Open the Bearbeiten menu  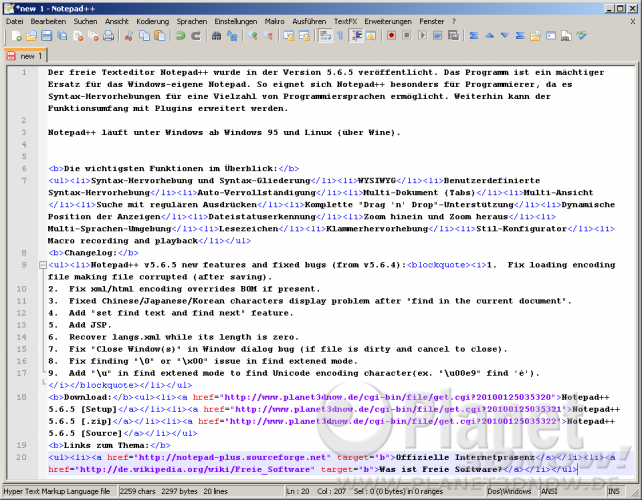(48, 21)
